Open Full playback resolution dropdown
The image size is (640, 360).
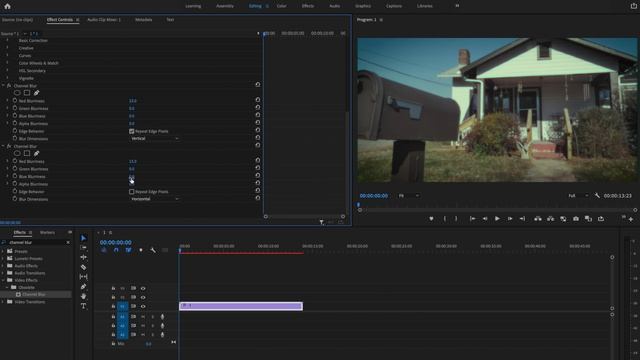(x=578, y=196)
